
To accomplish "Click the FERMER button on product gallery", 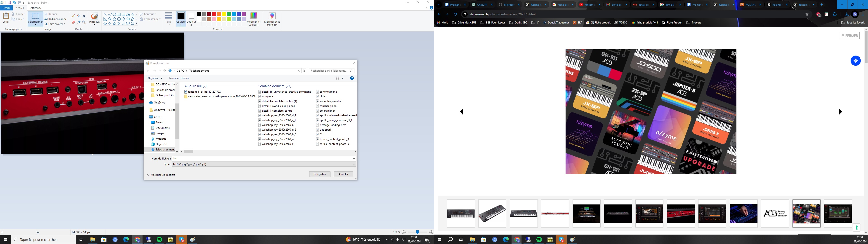I will 849,35.
